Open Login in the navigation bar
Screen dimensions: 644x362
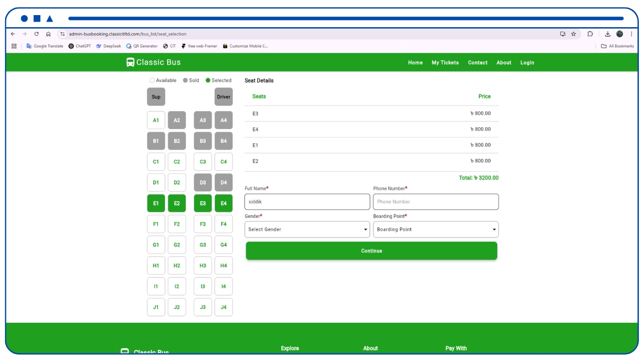[527, 63]
